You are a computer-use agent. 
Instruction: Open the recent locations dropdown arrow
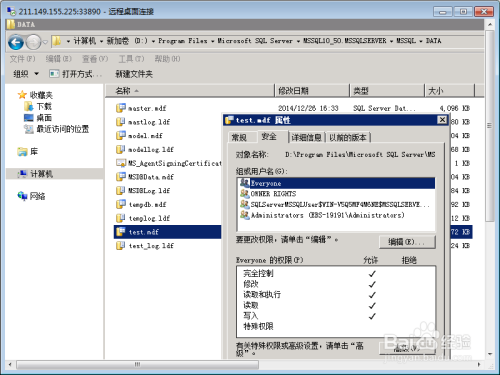click(45, 42)
